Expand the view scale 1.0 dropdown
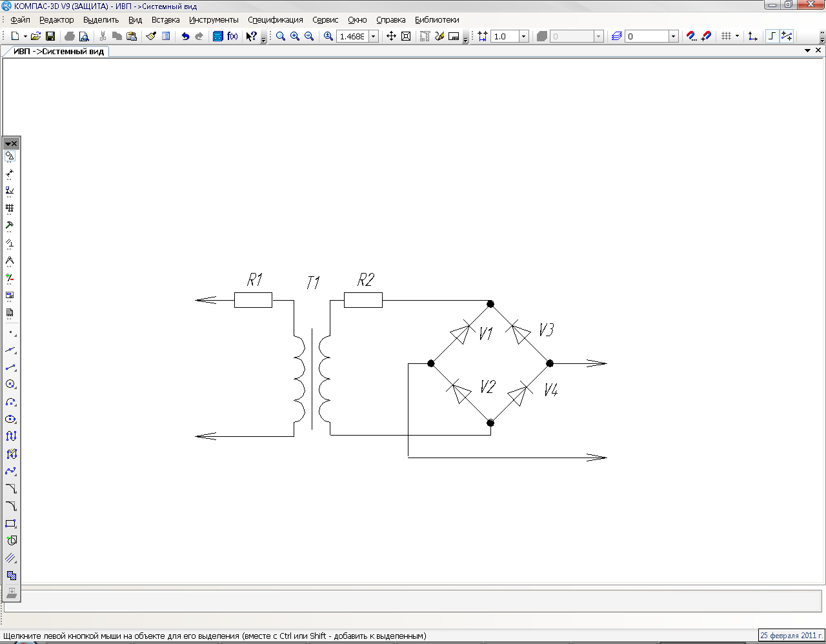Image resolution: width=826 pixels, height=644 pixels. pos(523,37)
